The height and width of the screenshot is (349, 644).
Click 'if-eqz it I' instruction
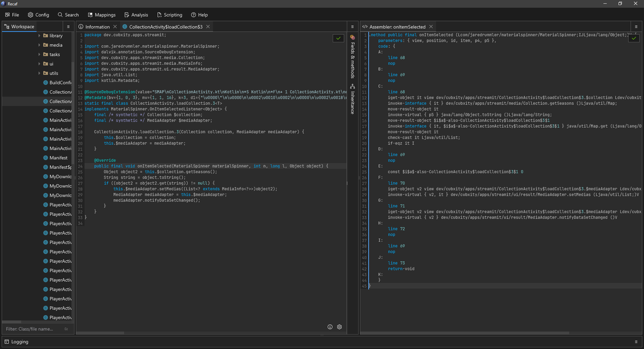pyautogui.click(x=400, y=142)
